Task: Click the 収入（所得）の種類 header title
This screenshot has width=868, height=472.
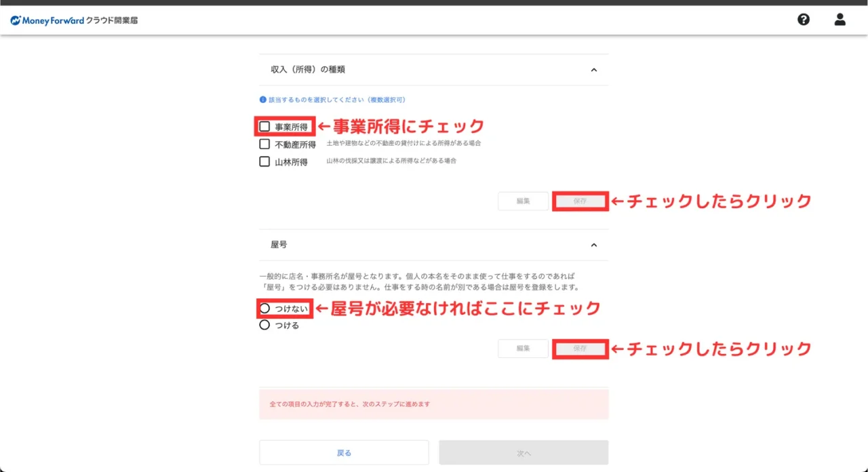Action: click(x=308, y=70)
